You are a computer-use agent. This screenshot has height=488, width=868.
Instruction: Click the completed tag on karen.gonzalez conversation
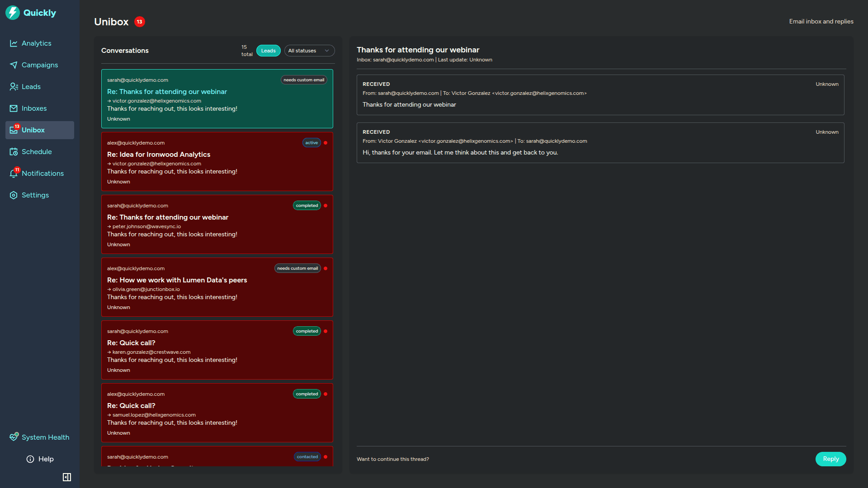307,331
